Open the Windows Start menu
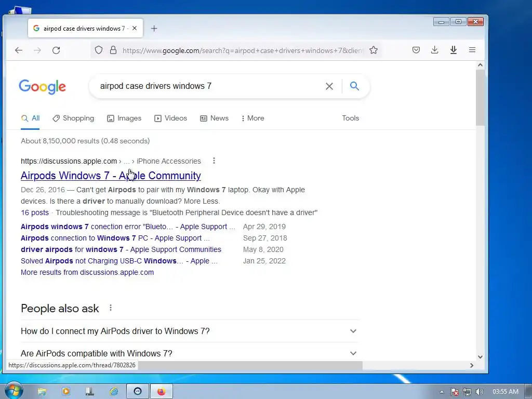Screen dimensions: 532x399 pos(14,391)
